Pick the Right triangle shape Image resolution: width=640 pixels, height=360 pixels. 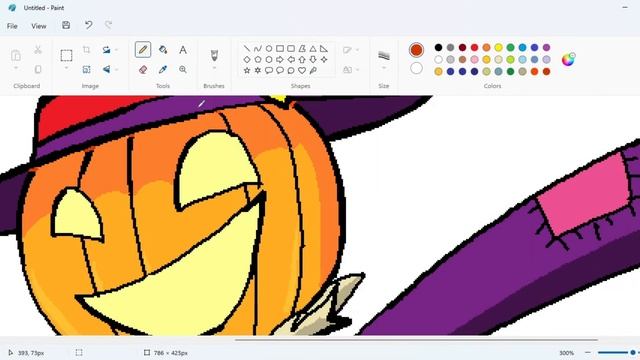[x=324, y=49]
